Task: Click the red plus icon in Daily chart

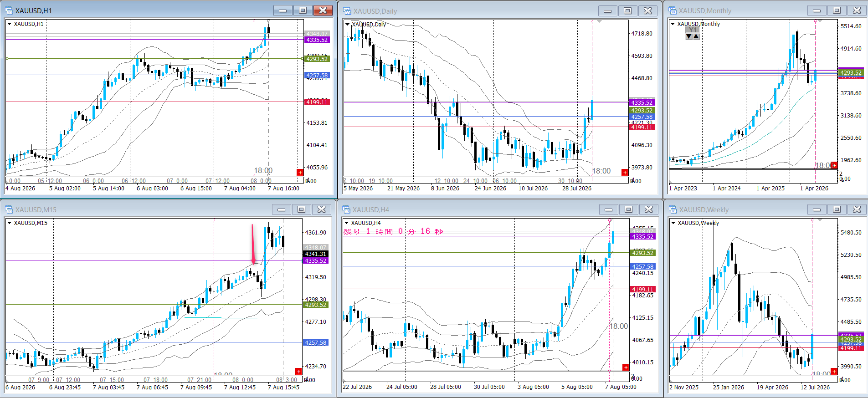Action: click(625, 173)
